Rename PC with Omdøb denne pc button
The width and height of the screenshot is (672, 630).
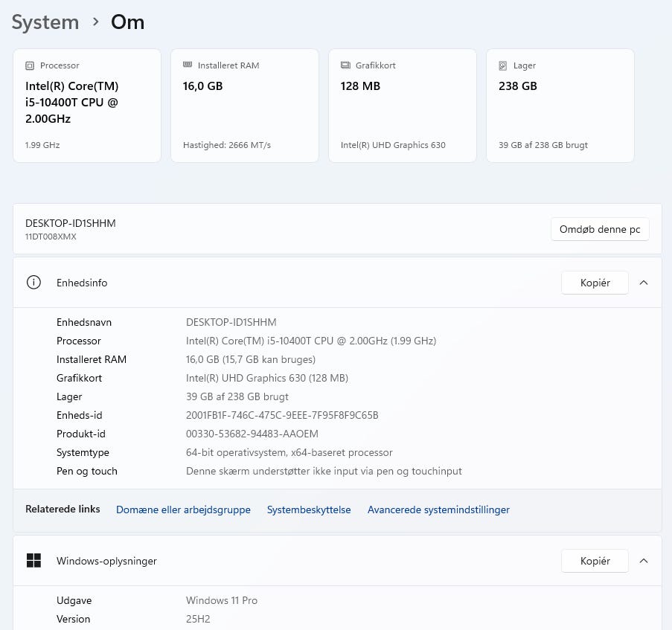600,229
